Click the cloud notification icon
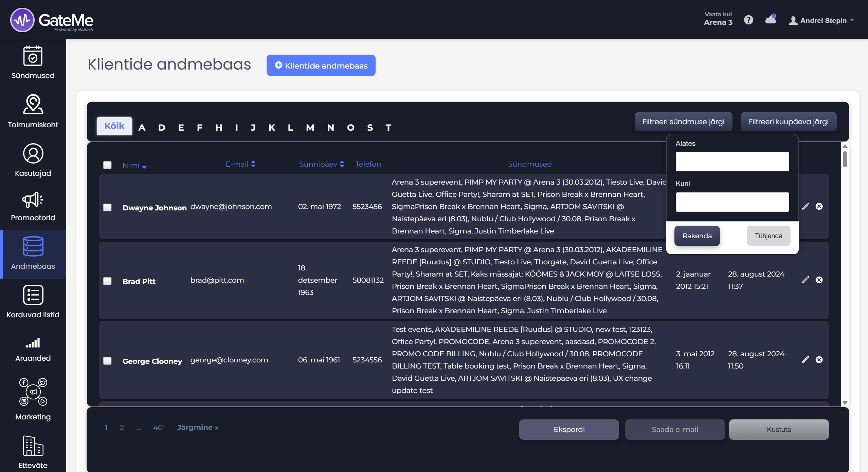The height and width of the screenshot is (472, 868). tap(771, 20)
